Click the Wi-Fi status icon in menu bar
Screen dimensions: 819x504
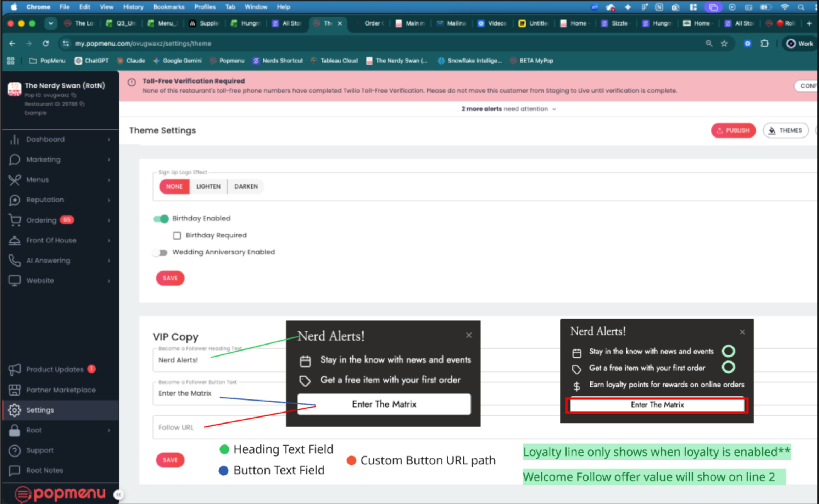coord(785,7)
